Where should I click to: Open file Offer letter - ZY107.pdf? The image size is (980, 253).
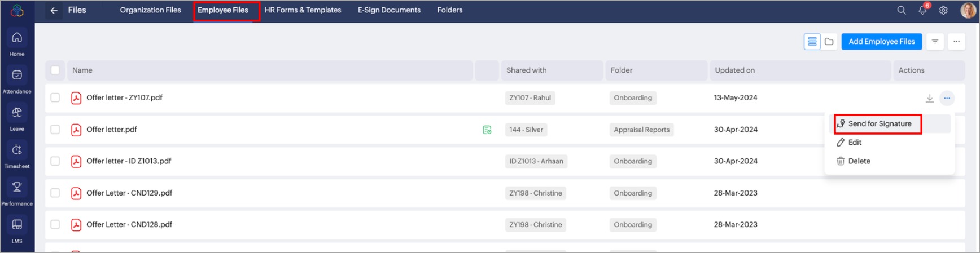click(x=124, y=97)
